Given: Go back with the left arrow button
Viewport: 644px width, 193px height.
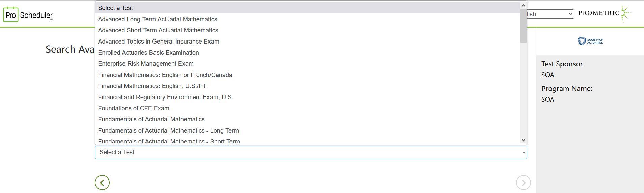Looking at the screenshot, I should (102, 183).
